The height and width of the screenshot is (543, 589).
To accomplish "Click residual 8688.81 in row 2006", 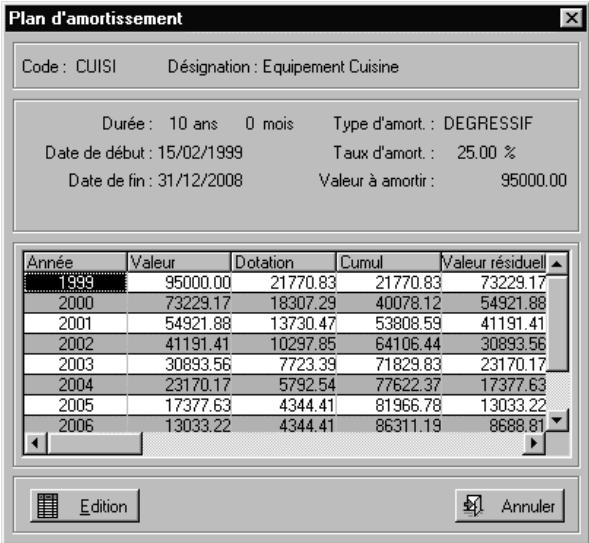I will [494, 425].
